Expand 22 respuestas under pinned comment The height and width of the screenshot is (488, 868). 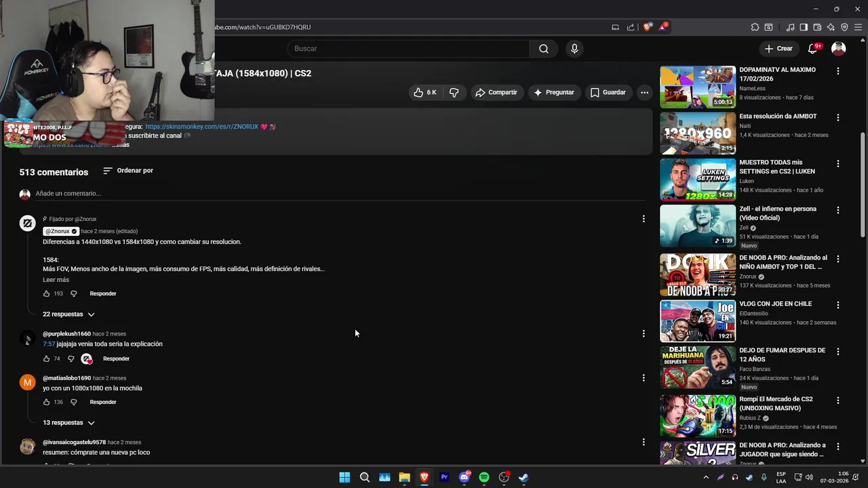click(x=68, y=314)
